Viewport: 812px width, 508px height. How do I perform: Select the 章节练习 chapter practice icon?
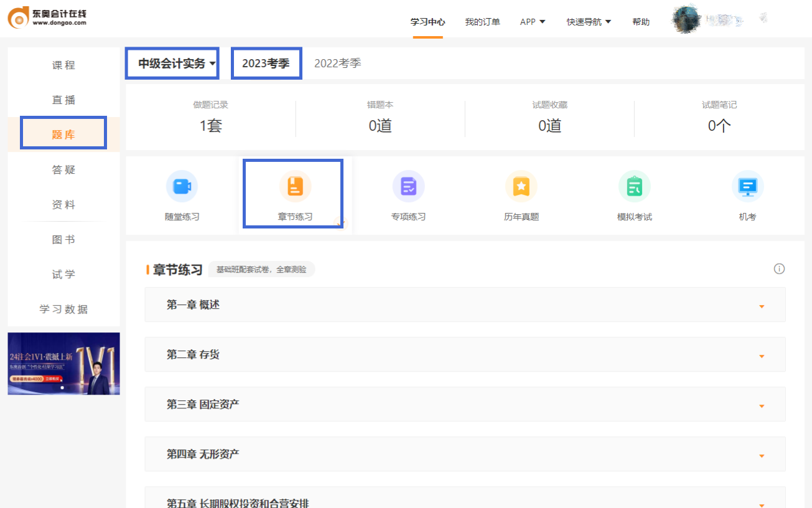point(292,194)
